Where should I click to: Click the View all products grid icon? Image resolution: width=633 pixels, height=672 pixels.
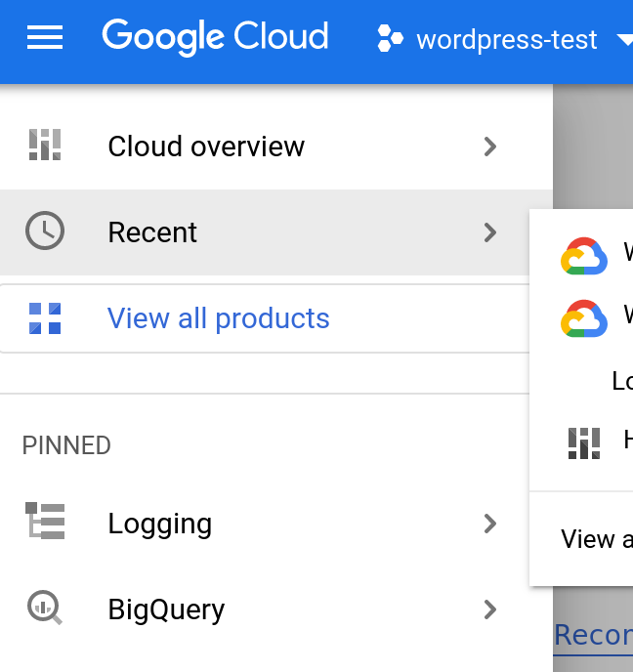(x=45, y=318)
